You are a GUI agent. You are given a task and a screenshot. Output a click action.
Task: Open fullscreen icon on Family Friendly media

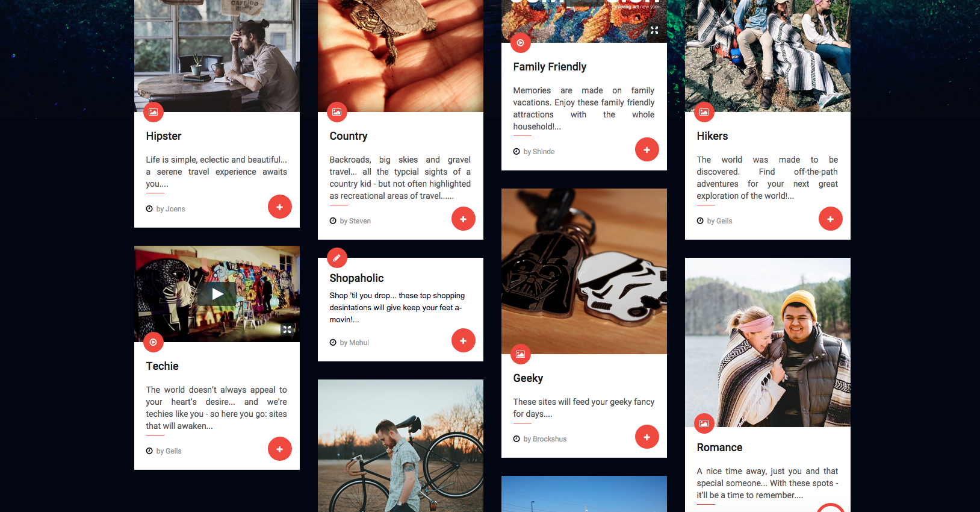[x=654, y=30]
